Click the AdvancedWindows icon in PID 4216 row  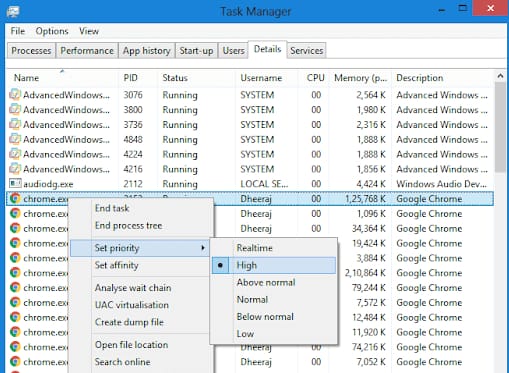[15, 169]
